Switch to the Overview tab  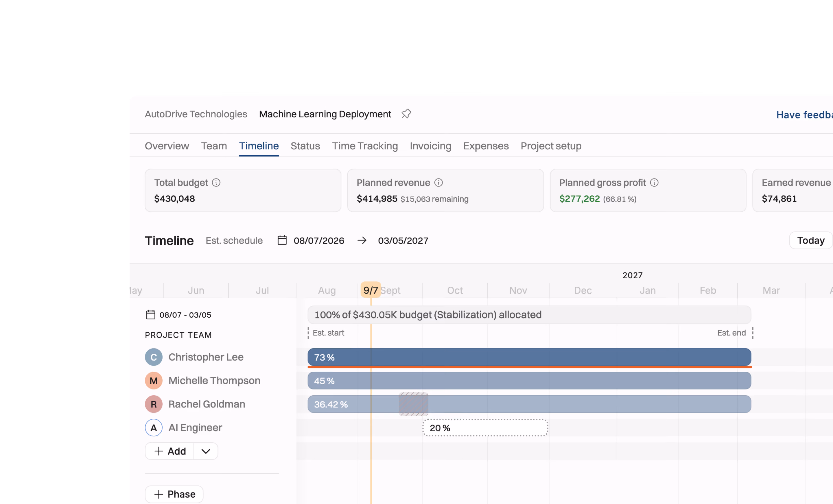point(167,146)
